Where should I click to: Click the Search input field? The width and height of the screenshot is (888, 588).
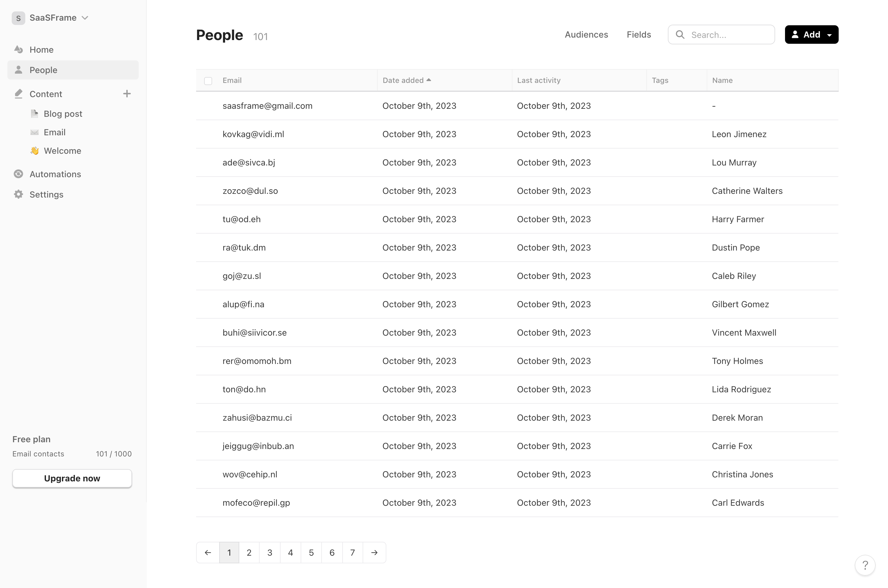721,35
